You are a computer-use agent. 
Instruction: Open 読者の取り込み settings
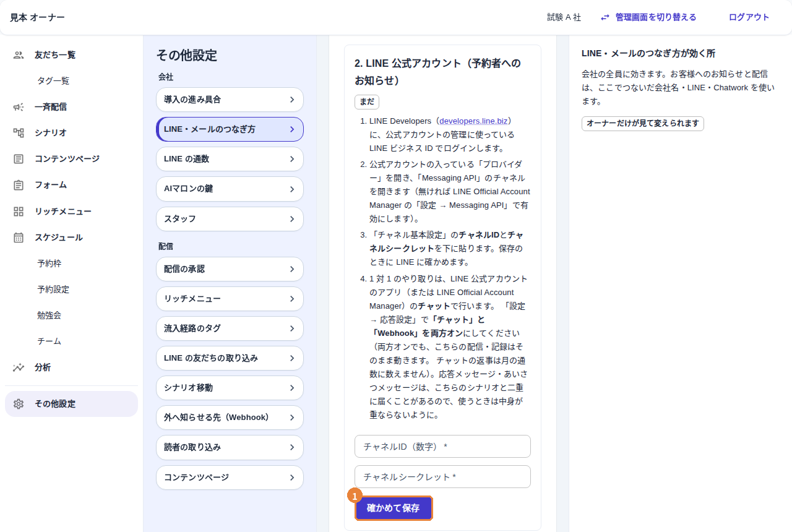click(x=230, y=447)
